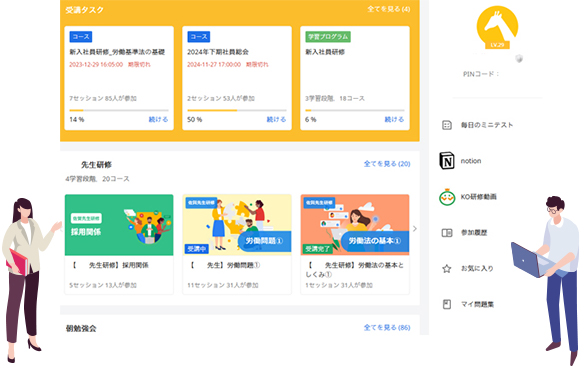Screen dimensions: 586x390
Task: Click 全てを見る (4) in 受講タスク
Action: (x=389, y=9)
